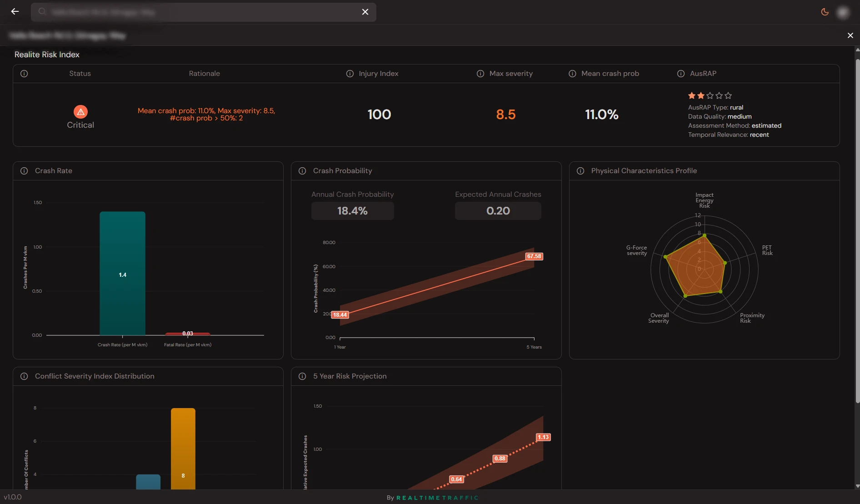Click the vertical scrollbar on the right
Screen dimensions: 860x504
point(857,227)
